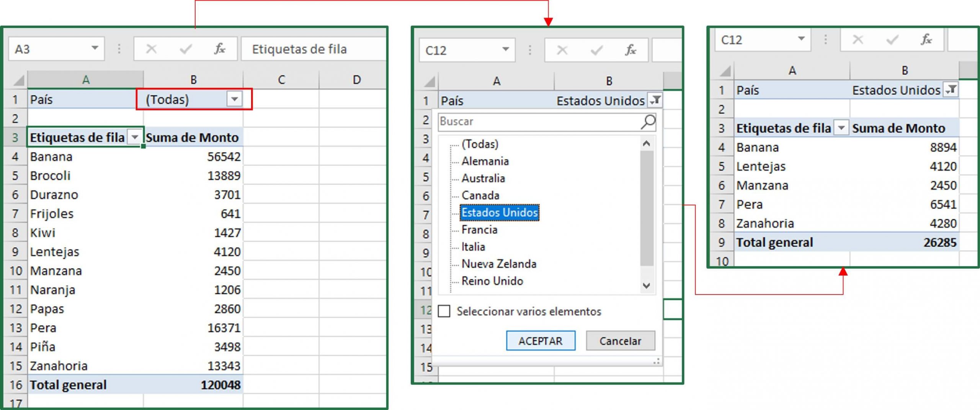Enable Seleccionar varios elementos checkbox
Image resolution: width=980 pixels, height=410 pixels.
(444, 312)
